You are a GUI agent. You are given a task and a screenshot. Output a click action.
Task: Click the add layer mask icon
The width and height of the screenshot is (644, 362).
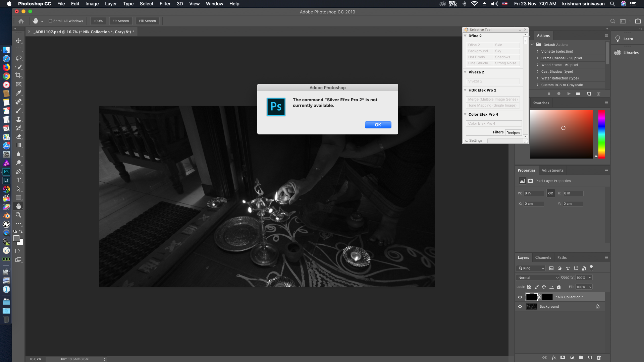(x=563, y=357)
